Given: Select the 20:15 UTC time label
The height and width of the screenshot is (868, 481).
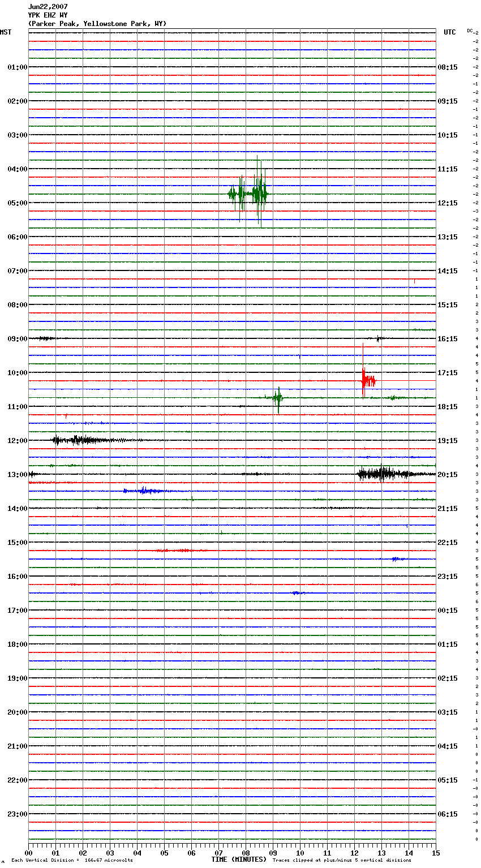Looking at the screenshot, I should click(448, 475).
